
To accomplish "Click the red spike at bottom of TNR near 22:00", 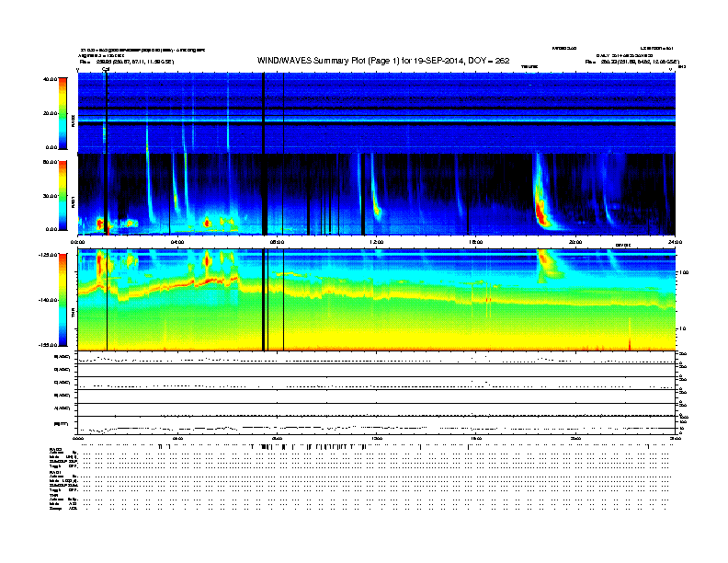I will click(630, 344).
